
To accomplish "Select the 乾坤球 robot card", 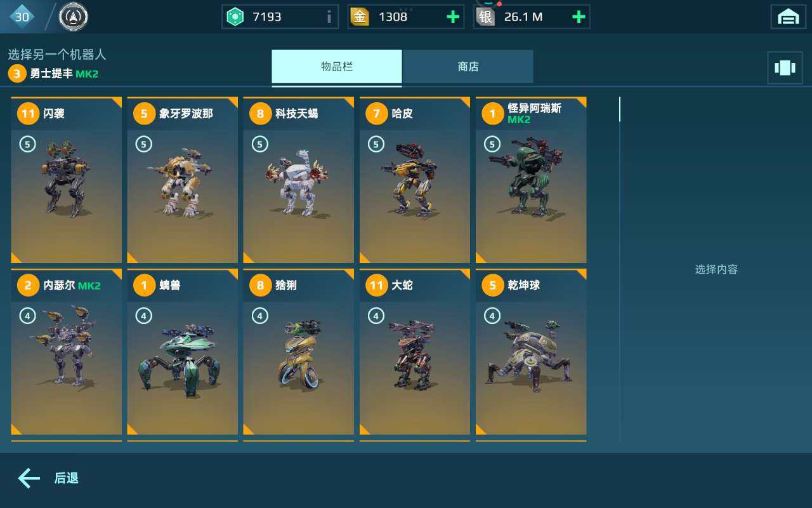I will (x=531, y=352).
